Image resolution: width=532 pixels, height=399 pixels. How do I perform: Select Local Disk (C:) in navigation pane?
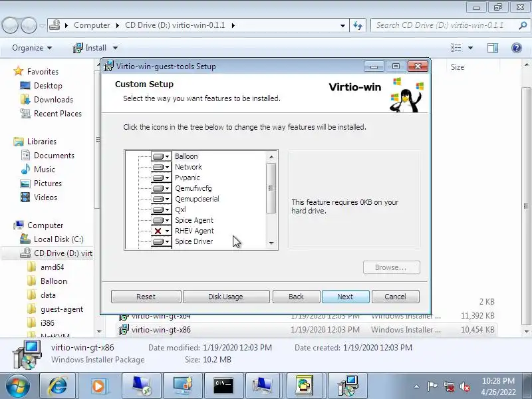(x=59, y=239)
